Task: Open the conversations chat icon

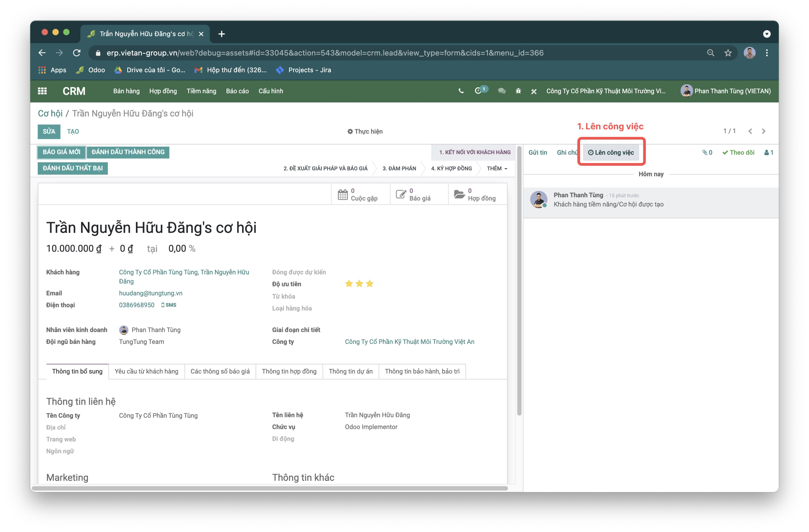Action: [x=501, y=91]
